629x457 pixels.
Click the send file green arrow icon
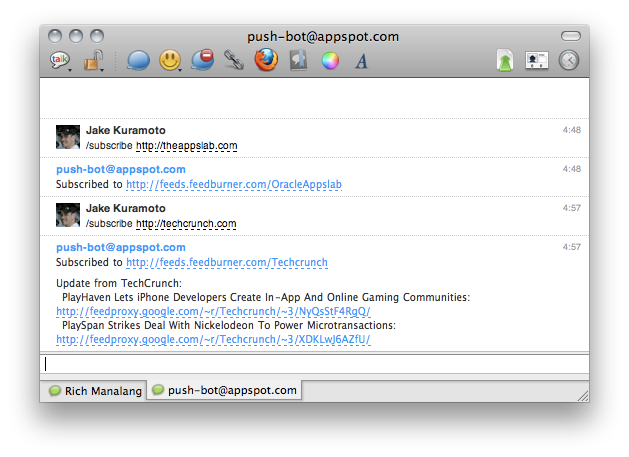[505, 61]
